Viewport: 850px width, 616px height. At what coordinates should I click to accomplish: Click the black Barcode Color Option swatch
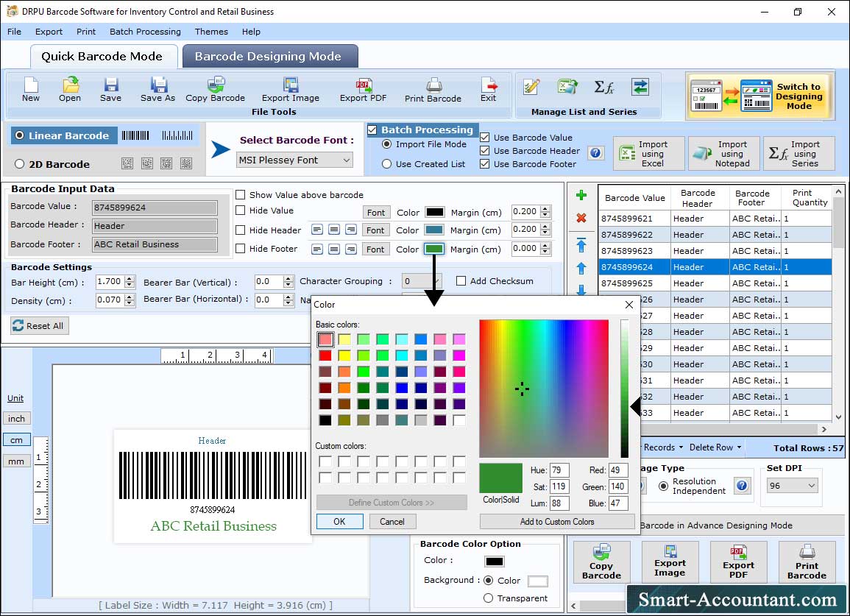pos(495,562)
